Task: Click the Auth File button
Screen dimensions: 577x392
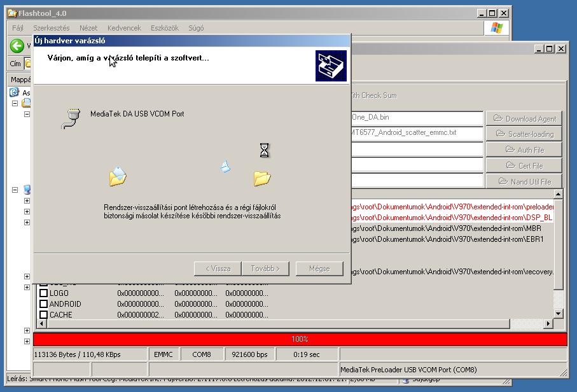Action: [x=524, y=150]
